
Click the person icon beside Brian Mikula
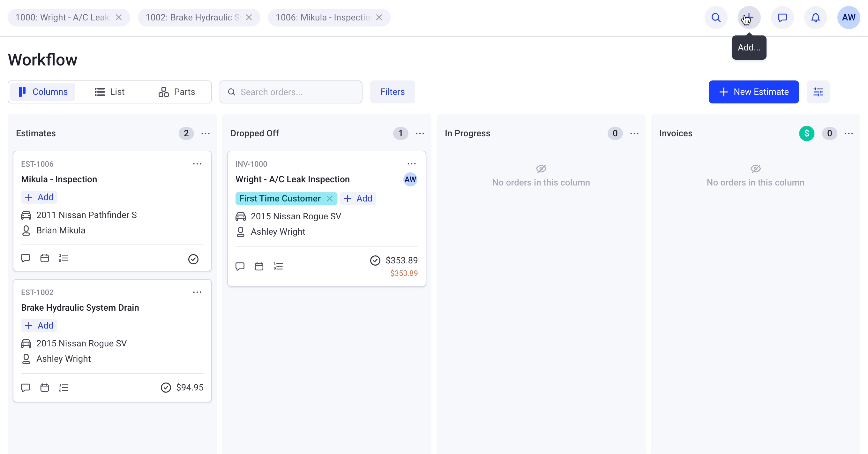(26, 231)
